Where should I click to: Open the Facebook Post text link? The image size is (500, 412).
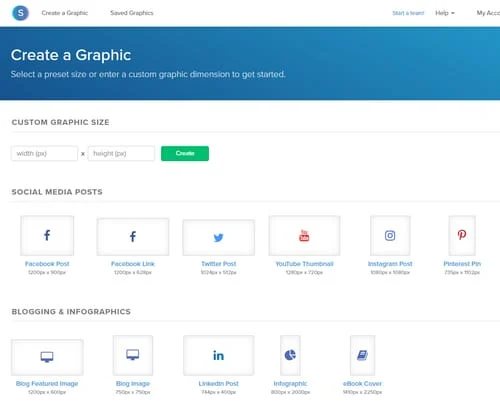pyautogui.click(x=47, y=264)
